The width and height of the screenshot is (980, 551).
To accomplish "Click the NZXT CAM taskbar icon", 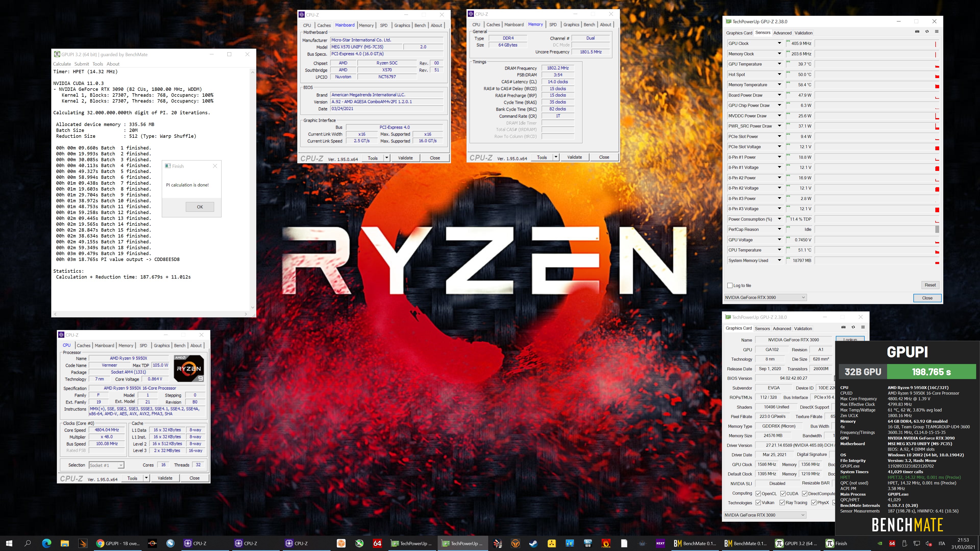I will (x=660, y=543).
